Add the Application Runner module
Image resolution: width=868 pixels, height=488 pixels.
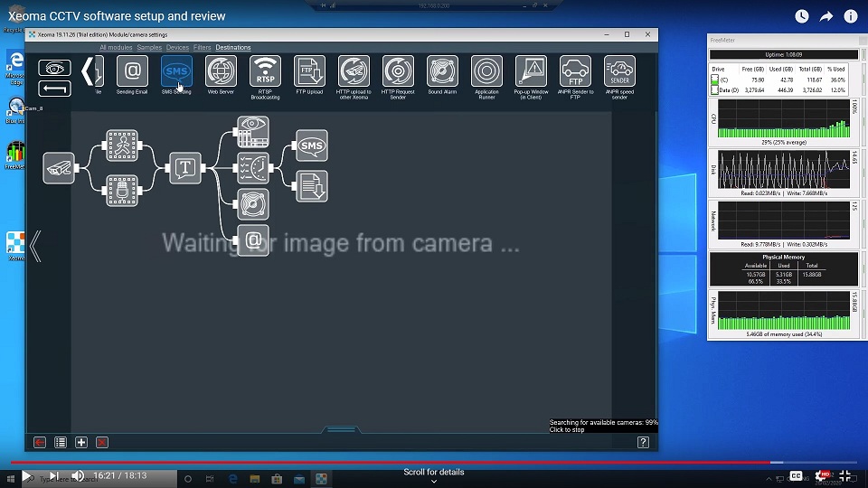pyautogui.click(x=486, y=70)
